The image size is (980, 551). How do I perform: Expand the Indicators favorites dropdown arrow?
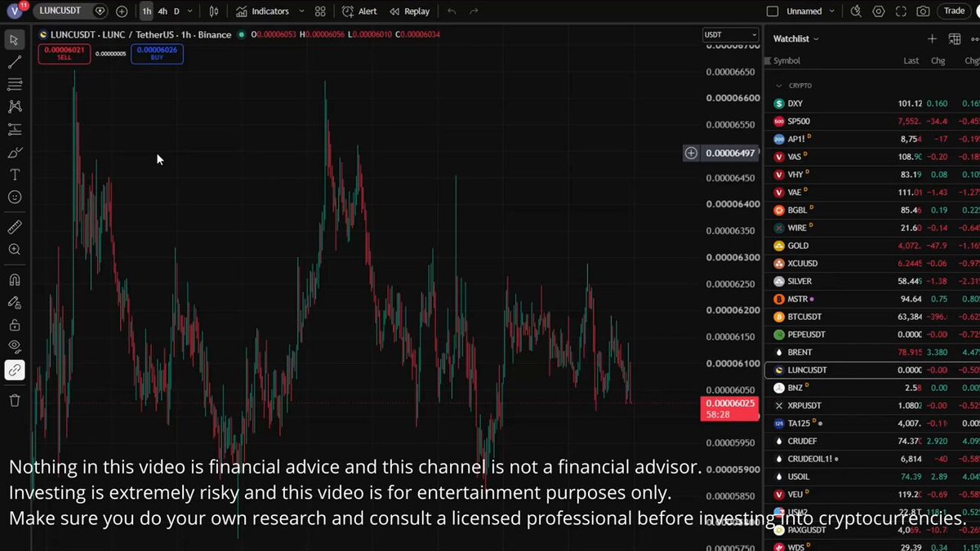[301, 11]
